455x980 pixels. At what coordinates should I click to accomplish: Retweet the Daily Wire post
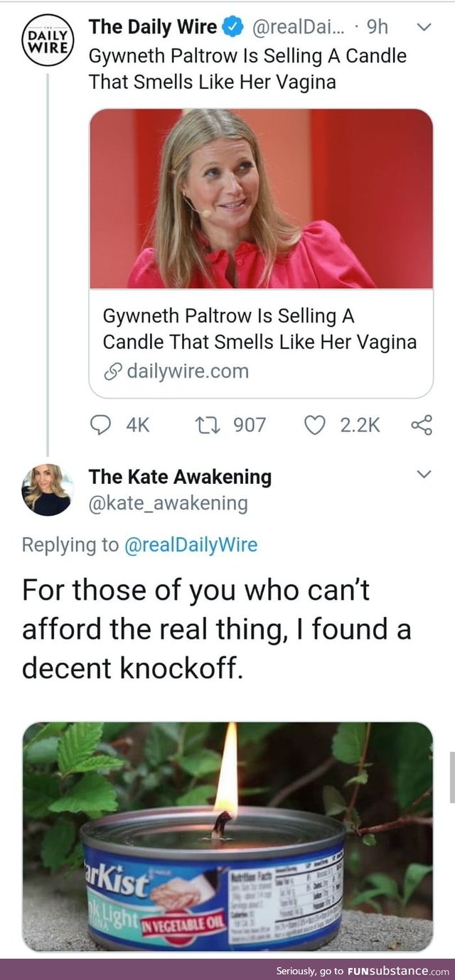pos(206,425)
